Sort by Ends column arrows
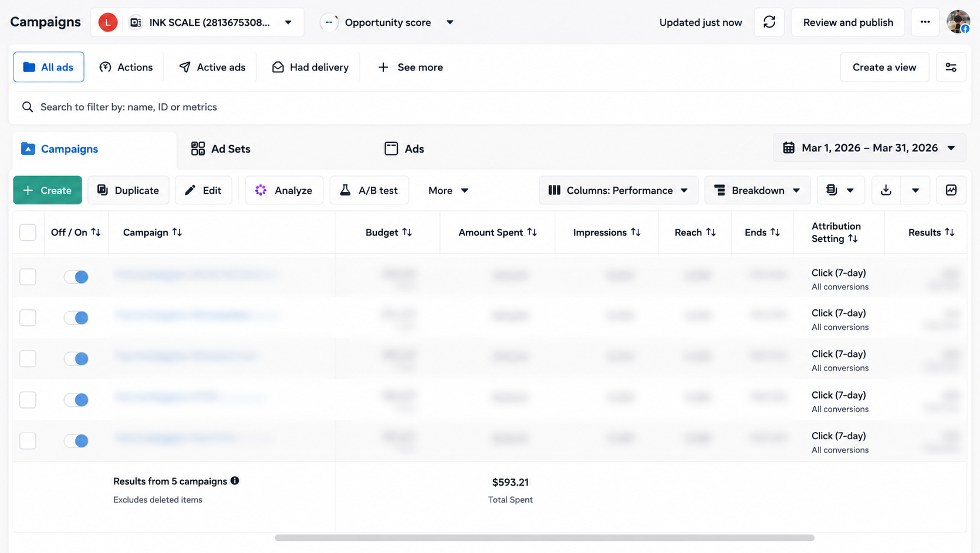 click(x=775, y=232)
